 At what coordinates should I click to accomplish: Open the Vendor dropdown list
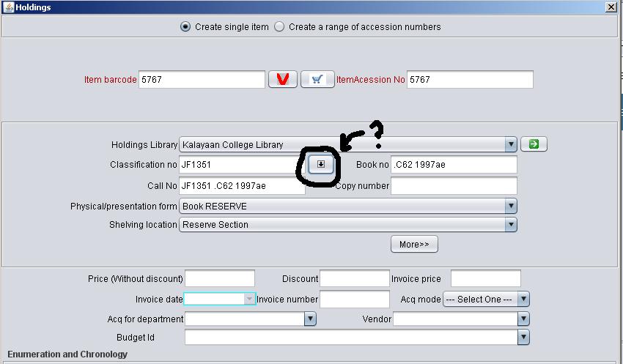[x=523, y=319]
